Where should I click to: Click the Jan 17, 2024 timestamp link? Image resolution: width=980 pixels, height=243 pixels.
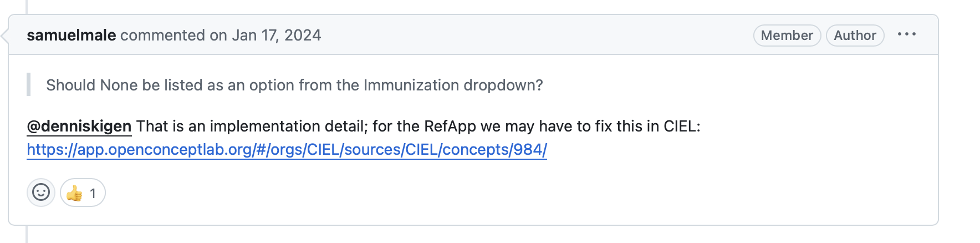click(276, 35)
